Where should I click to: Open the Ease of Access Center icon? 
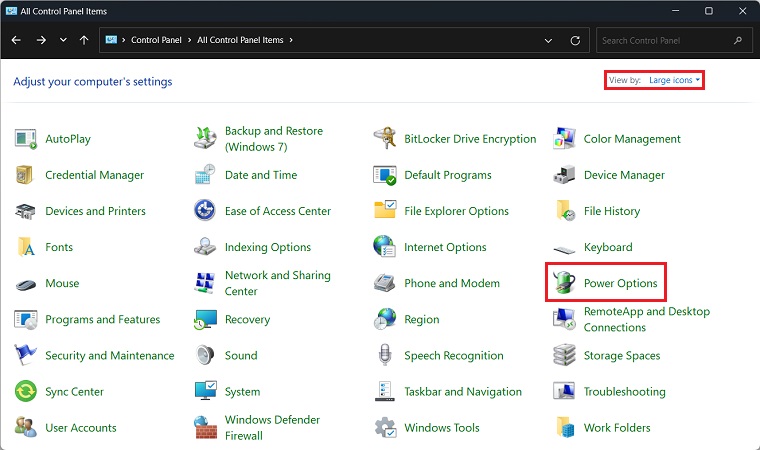pos(206,211)
